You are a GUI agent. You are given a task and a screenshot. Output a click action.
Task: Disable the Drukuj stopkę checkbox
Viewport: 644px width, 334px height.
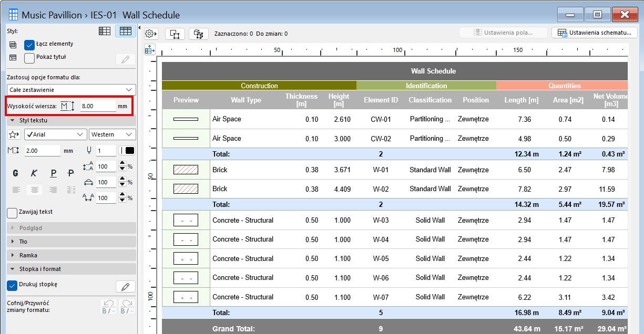(x=12, y=285)
